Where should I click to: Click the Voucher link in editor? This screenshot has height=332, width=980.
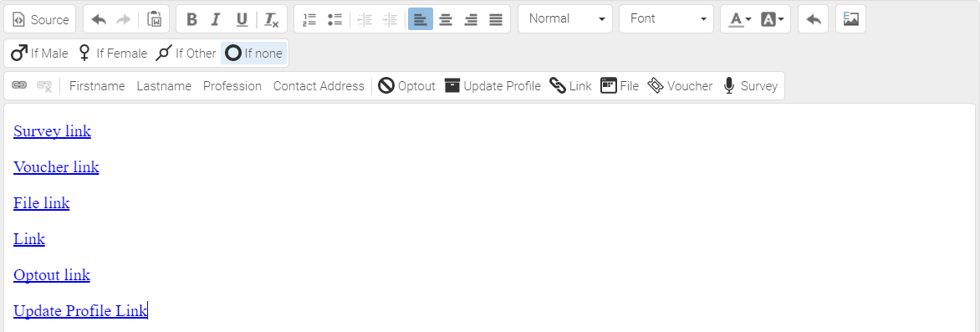[x=56, y=167]
